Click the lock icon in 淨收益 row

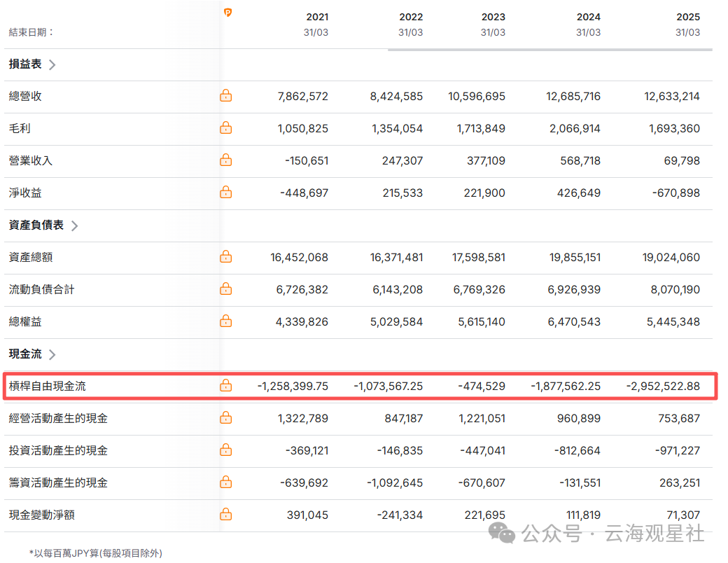225,193
